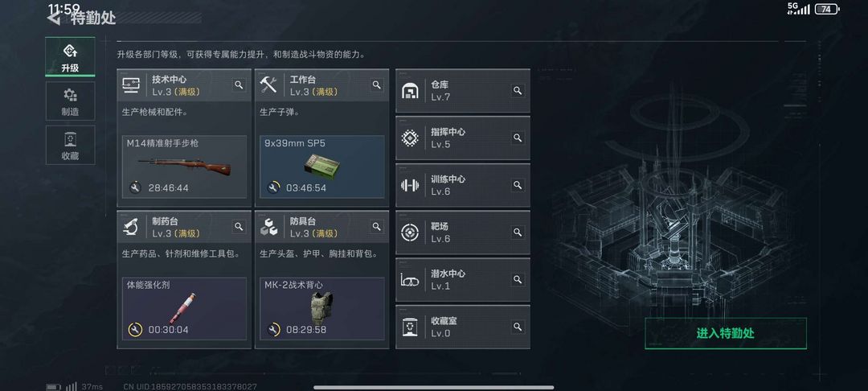Click the 潜水中心 diving mask icon
This screenshot has height=391, width=868.
point(410,280)
